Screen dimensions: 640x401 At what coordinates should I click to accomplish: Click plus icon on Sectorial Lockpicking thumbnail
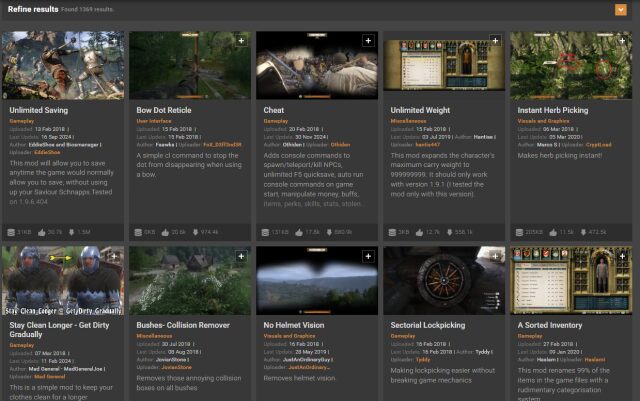495,256
